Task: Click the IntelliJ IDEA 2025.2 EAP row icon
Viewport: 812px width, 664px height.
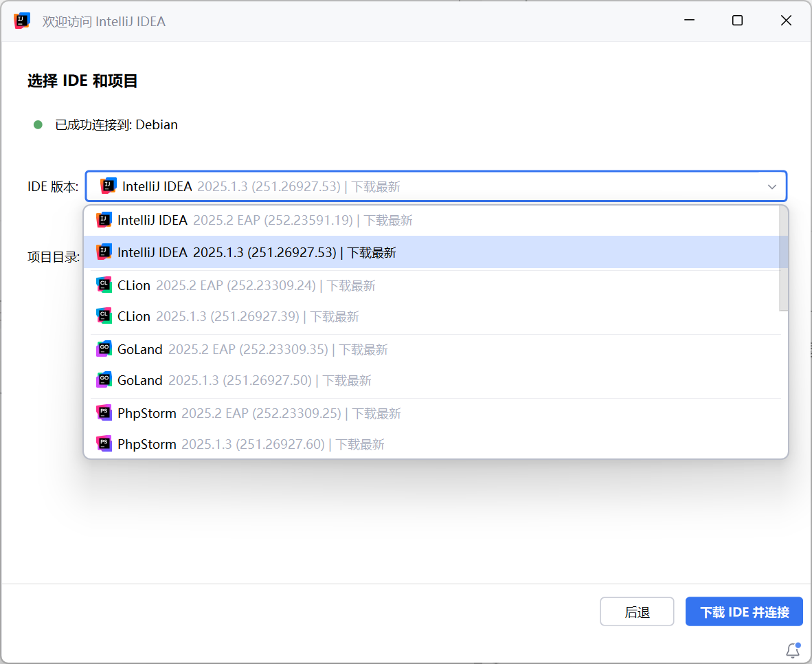Action: (104, 220)
